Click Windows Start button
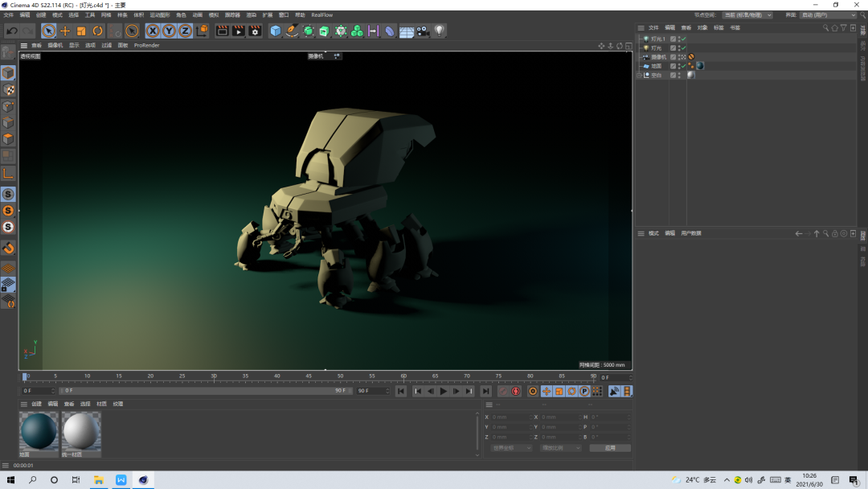This screenshot has width=868, height=489. pos(10,480)
